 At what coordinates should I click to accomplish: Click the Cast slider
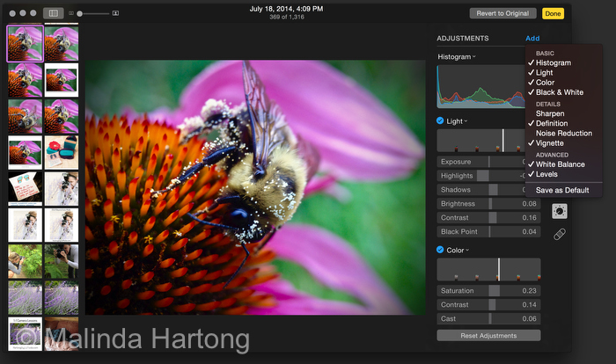click(488, 318)
